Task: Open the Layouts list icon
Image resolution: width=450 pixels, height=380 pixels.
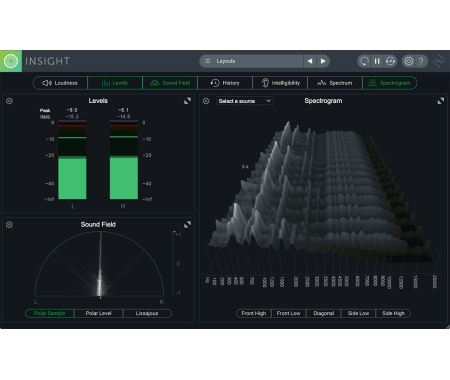Action: tap(207, 61)
